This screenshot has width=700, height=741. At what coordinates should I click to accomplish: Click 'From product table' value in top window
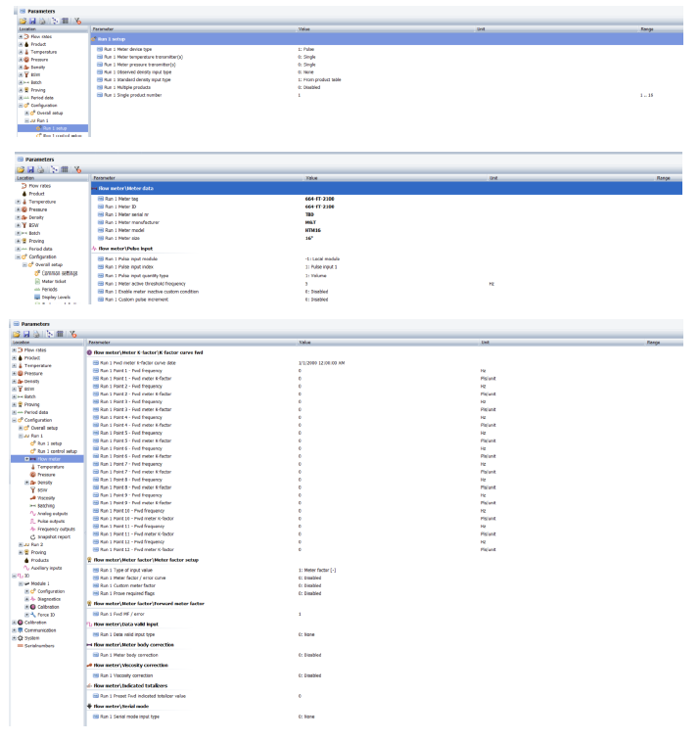click(322, 80)
